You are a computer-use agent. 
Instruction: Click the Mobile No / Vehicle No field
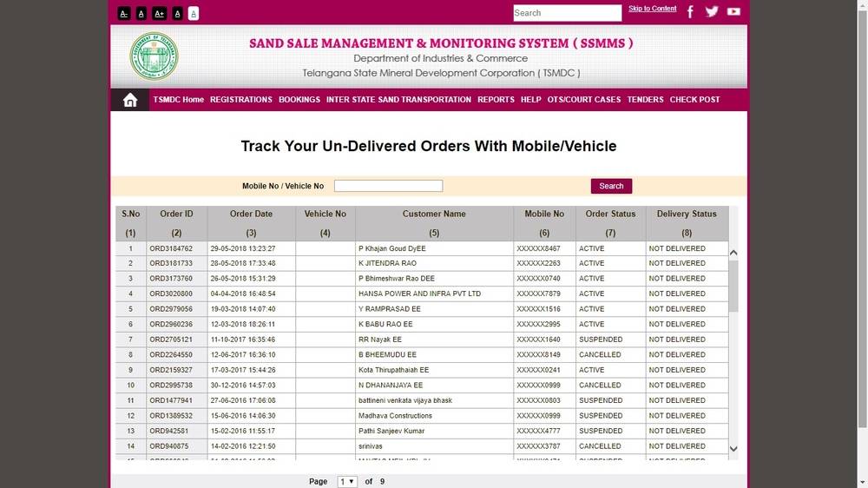point(388,186)
